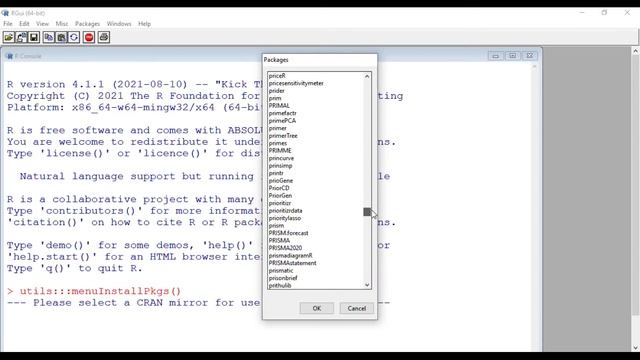Viewport: 640px width, 360px height.
Task: Select the prioritizr package
Action: pyautogui.click(x=280, y=203)
